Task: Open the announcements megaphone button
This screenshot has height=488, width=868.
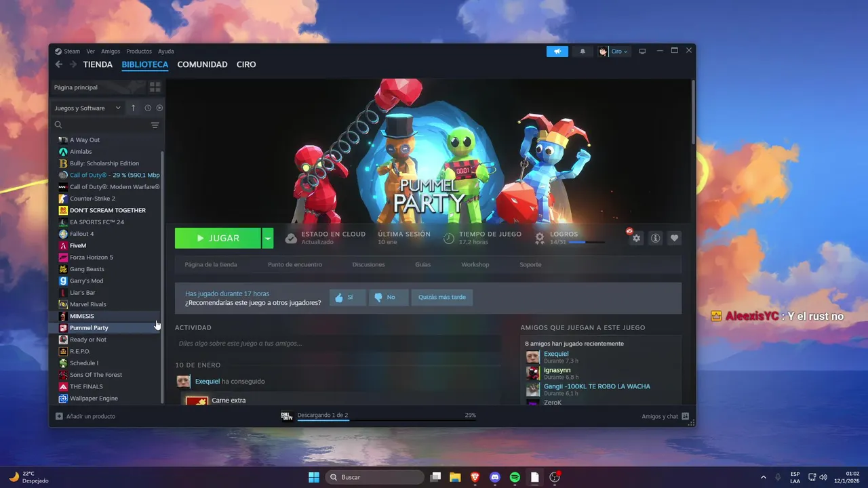Action: point(557,52)
